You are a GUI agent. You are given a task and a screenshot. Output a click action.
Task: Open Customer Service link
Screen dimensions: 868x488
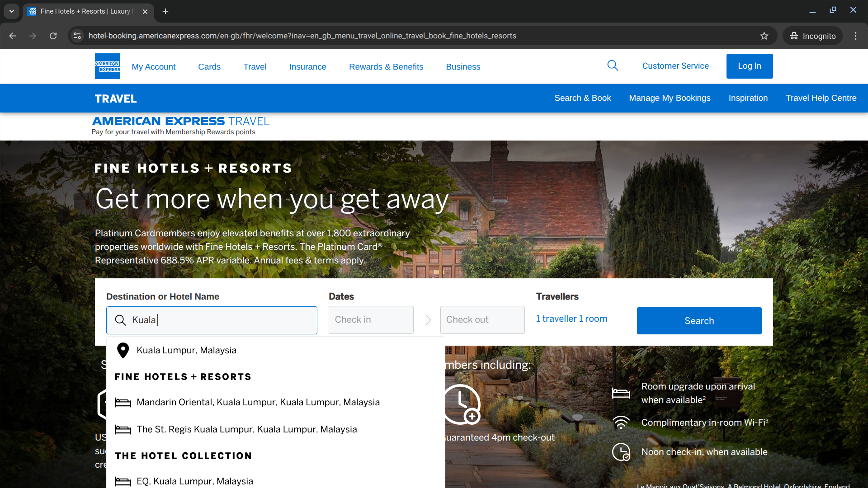tap(675, 66)
